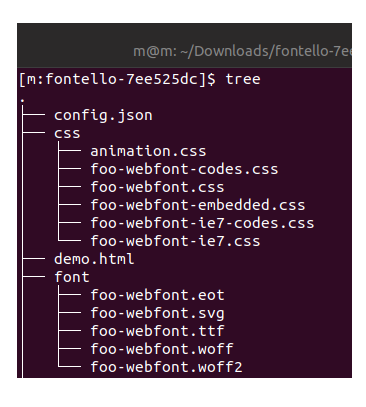The image size is (366, 407).
Task: Click the foo-webfont.ttf entry
Action: 157,331
